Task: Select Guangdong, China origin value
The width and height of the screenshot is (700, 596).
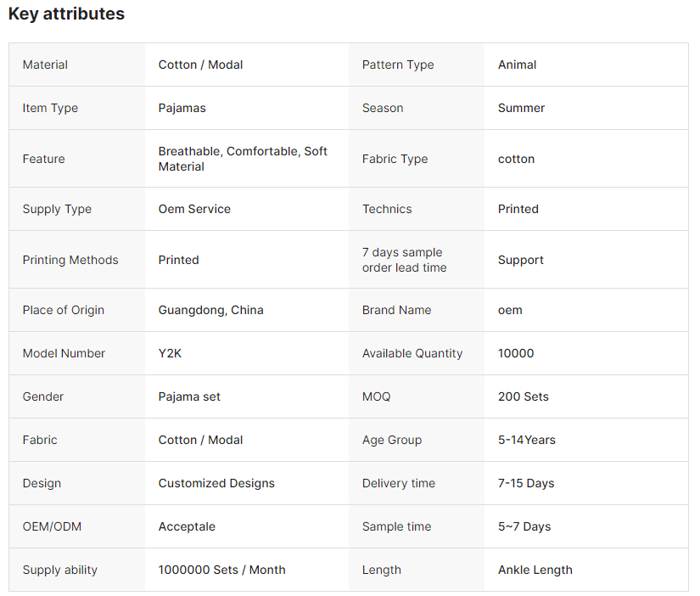Action: (210, 310)
